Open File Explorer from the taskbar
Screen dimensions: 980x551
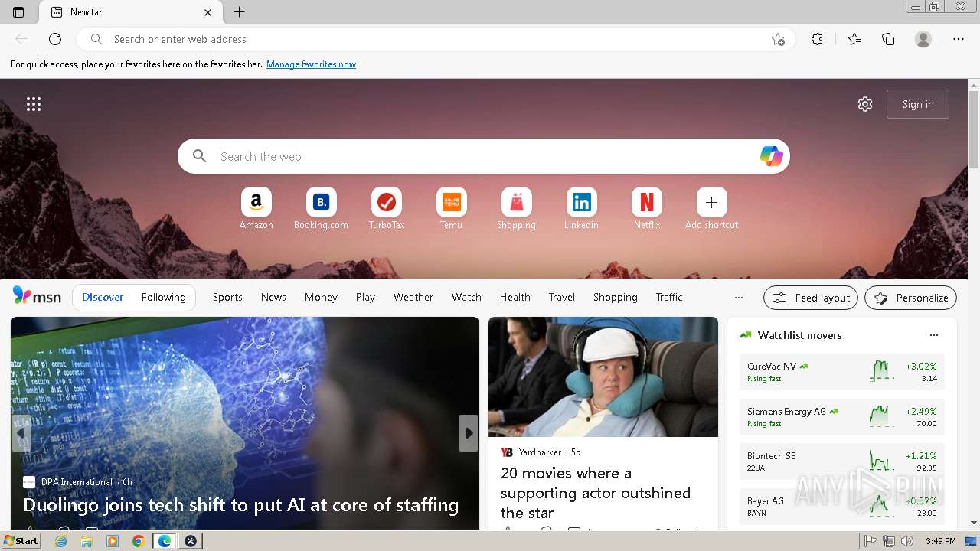[87, 541]
